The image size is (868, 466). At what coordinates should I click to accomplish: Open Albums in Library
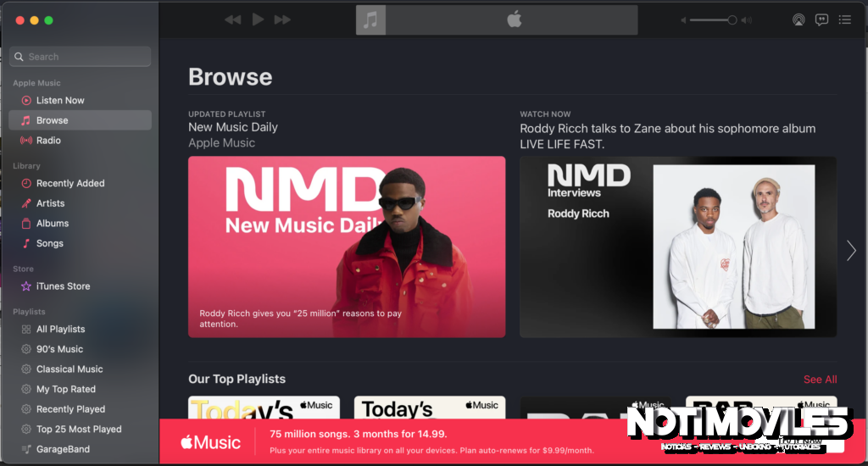[x=81, y=223]
